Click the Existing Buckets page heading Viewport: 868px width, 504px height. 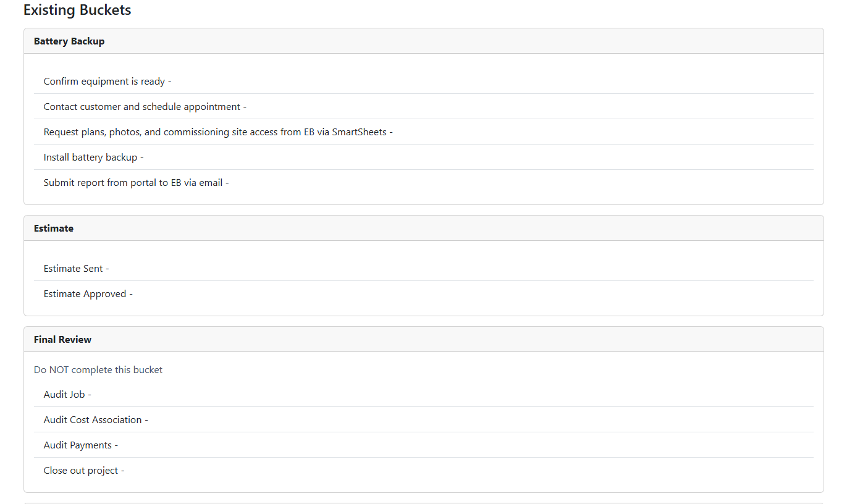tap(77, 10)
